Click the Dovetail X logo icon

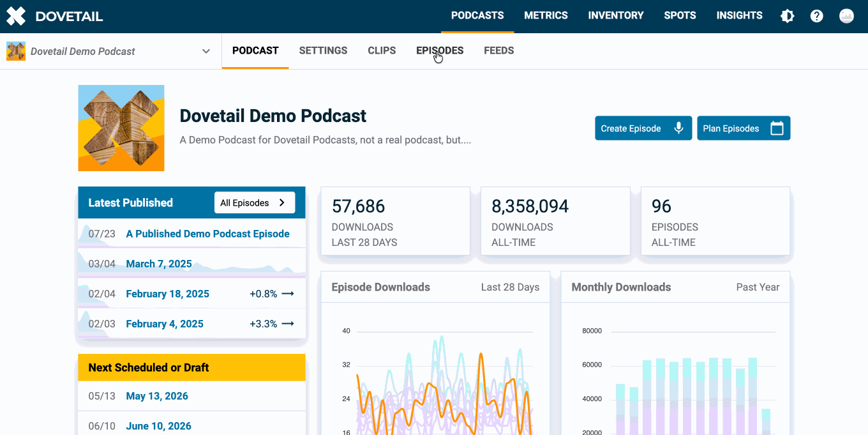[16, 16]
